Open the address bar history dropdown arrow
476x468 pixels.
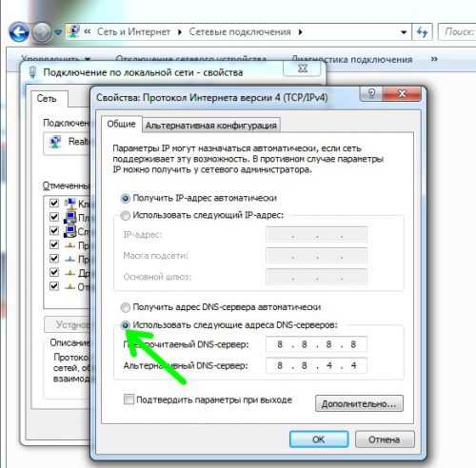[404, 32]
